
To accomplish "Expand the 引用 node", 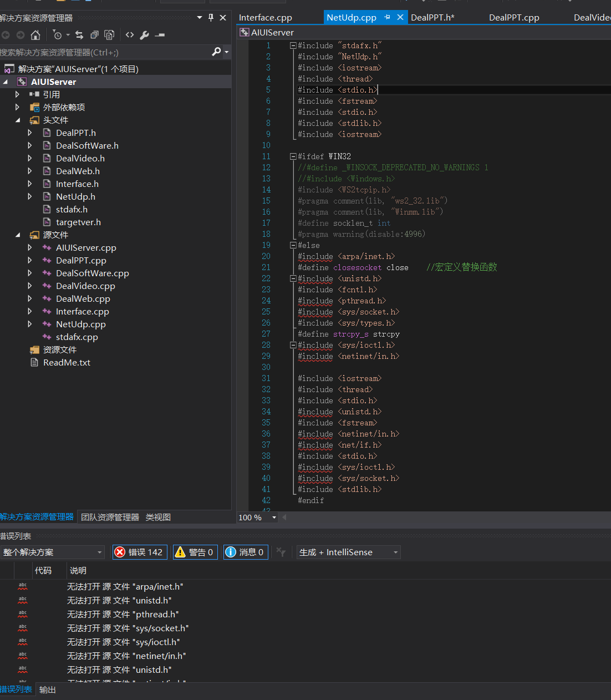I will pos(17,94).
